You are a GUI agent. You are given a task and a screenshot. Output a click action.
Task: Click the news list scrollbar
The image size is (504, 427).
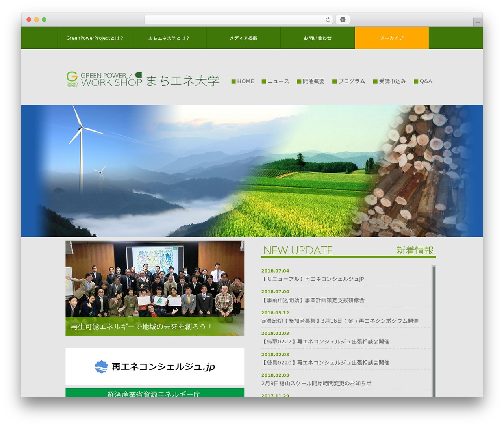click(x=434, y=331)
